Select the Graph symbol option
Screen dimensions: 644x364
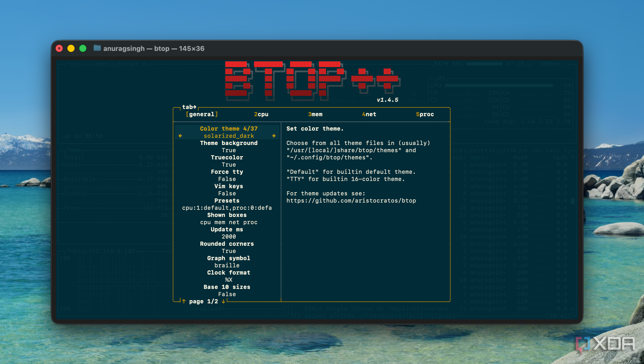229,258
